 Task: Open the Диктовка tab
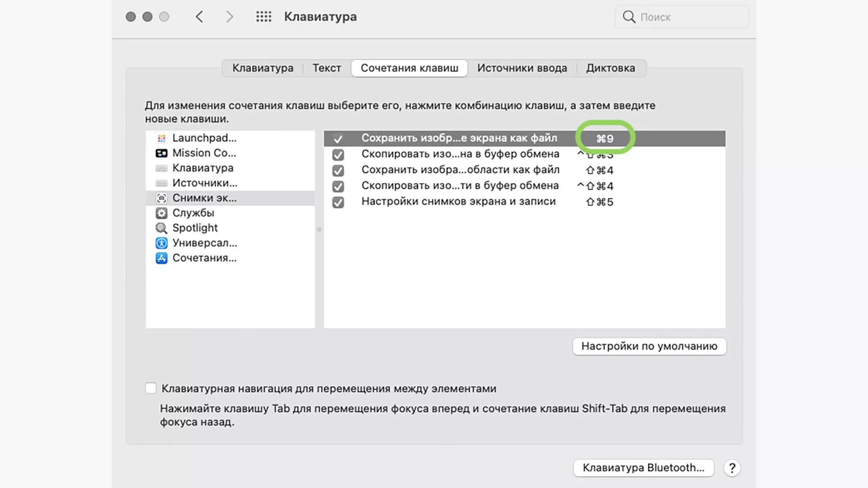coord(610,68)
